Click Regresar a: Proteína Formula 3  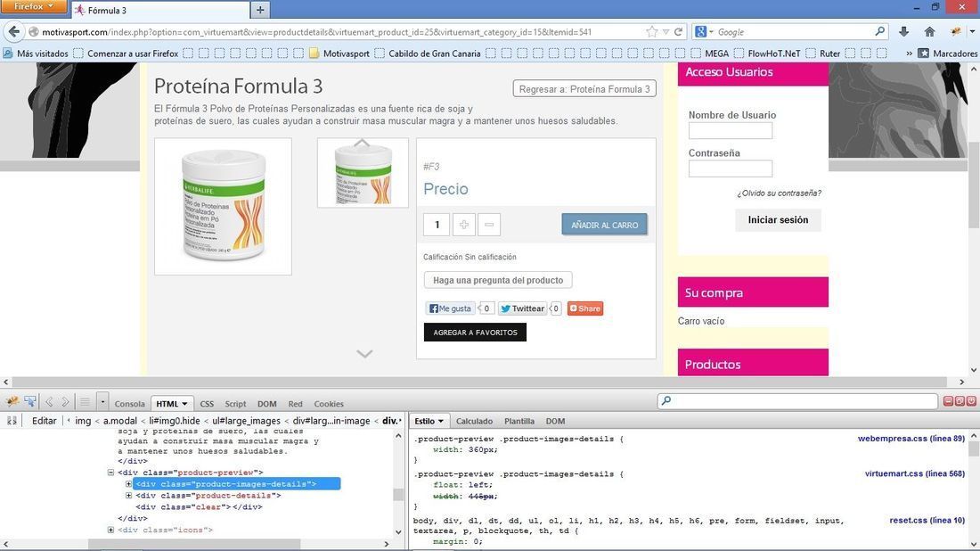tap(584, 89)
